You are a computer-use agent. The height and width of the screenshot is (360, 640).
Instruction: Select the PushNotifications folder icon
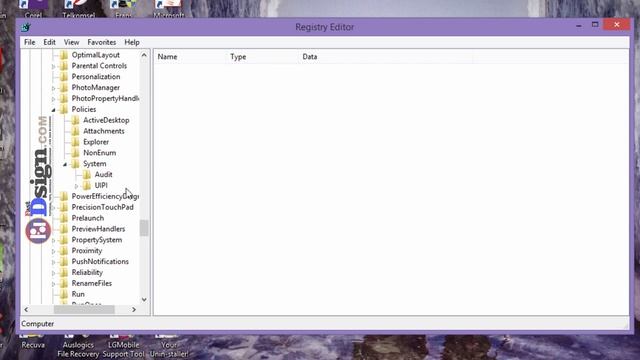pyautogui.click(x=64, y=262)
